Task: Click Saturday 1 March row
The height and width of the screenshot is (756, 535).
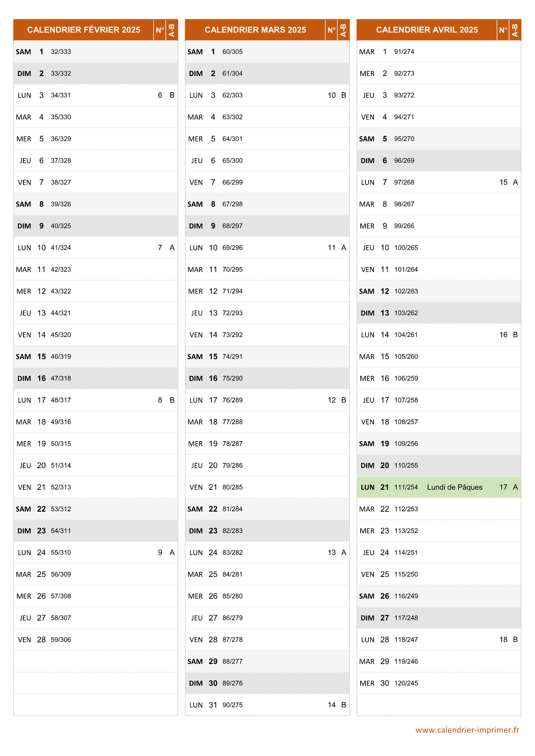Action: (x=267, y=52)
